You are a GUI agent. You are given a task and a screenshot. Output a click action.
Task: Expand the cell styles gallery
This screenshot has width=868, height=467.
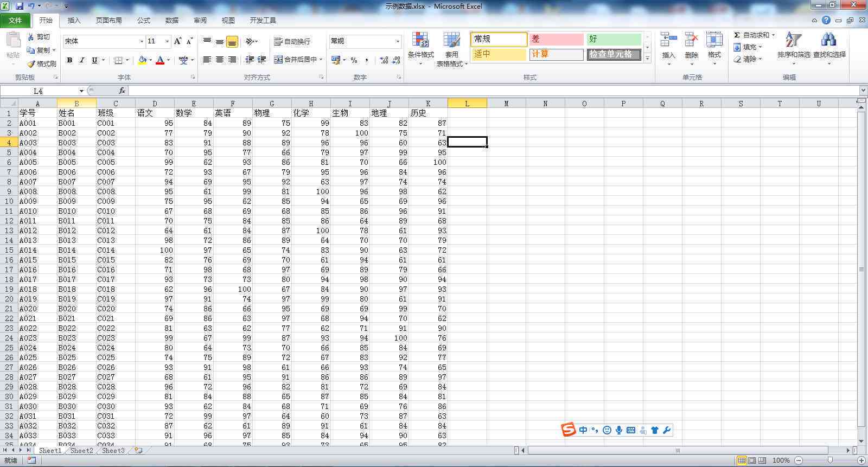click(x=647, y=58)
